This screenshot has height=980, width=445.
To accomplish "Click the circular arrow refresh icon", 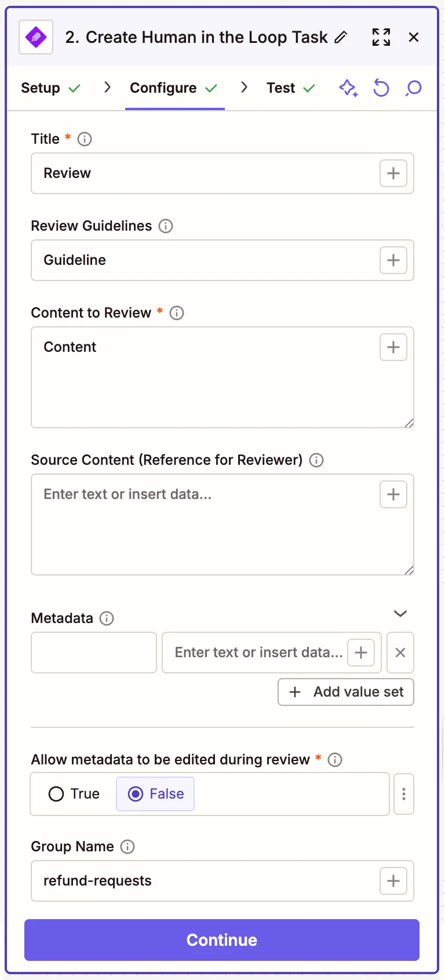I will pos(381,88).
